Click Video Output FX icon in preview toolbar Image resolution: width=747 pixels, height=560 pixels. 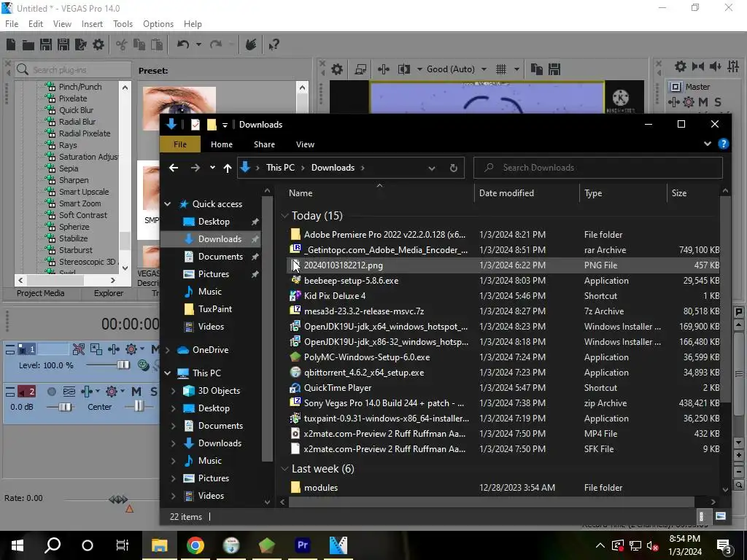pos(384,69)
